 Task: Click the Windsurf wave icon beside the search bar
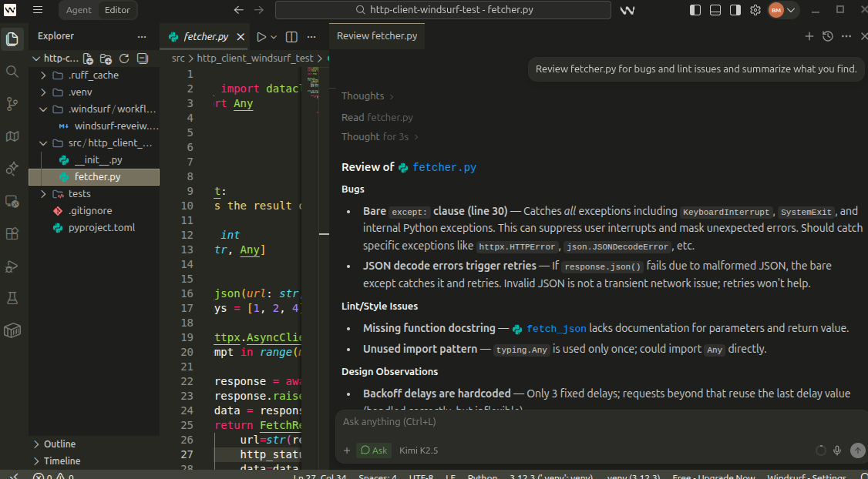click(627, 10)
